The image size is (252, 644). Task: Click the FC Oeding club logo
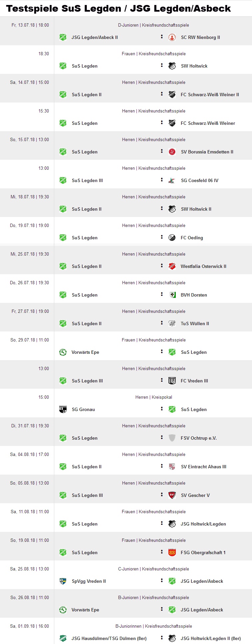[x=172, y=238]
